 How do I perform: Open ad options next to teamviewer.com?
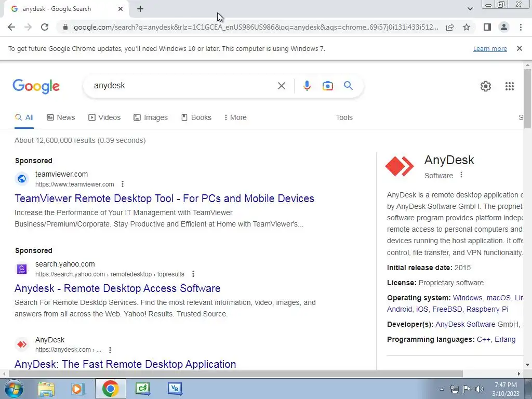point(123,184)
